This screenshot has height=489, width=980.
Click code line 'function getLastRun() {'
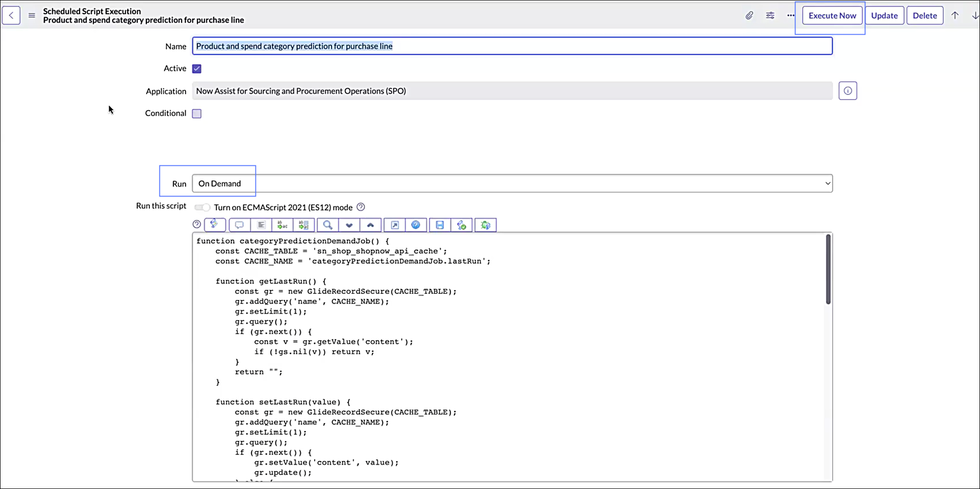[271, 281]
